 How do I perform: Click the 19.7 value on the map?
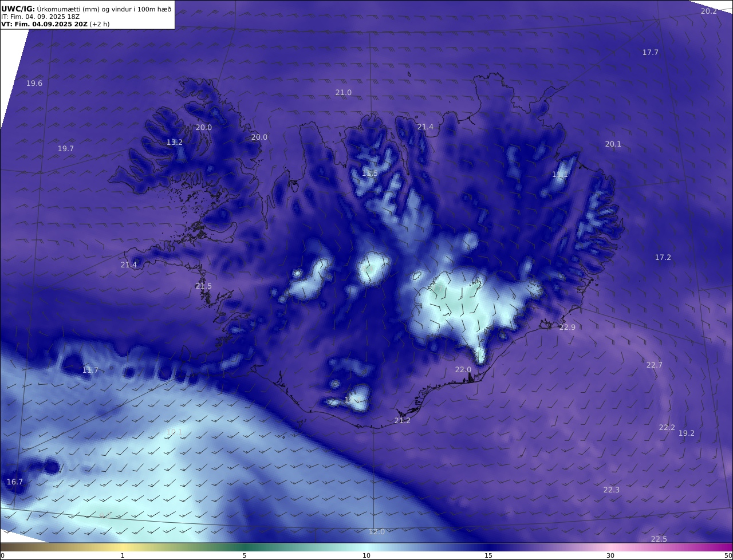click(66, 149)
